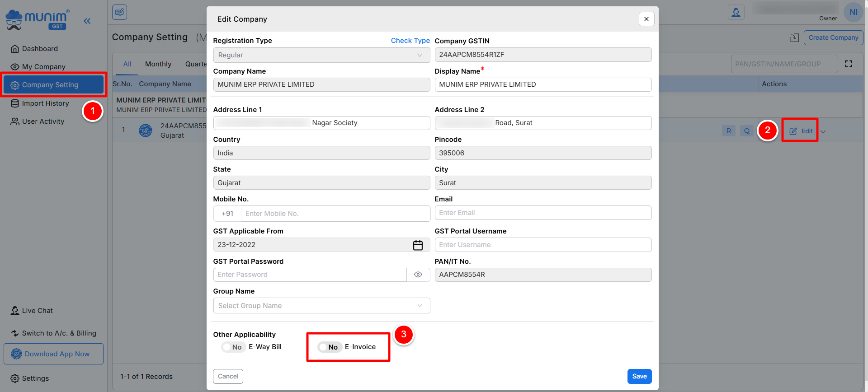Viewport: 868px width, 392px height.
Task: Click the Company GSTIN field
Action: click(543, 55)
